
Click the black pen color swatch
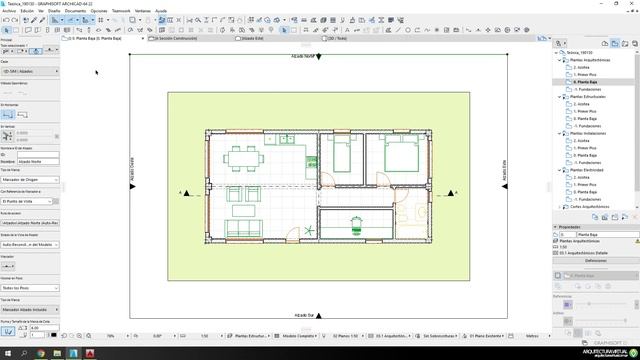(53, 335)
